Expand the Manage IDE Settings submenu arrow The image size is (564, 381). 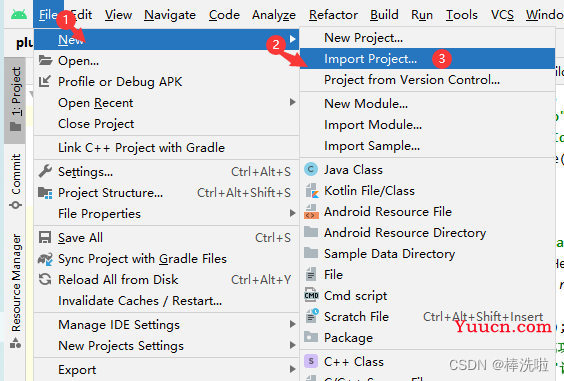pos(292,324)
